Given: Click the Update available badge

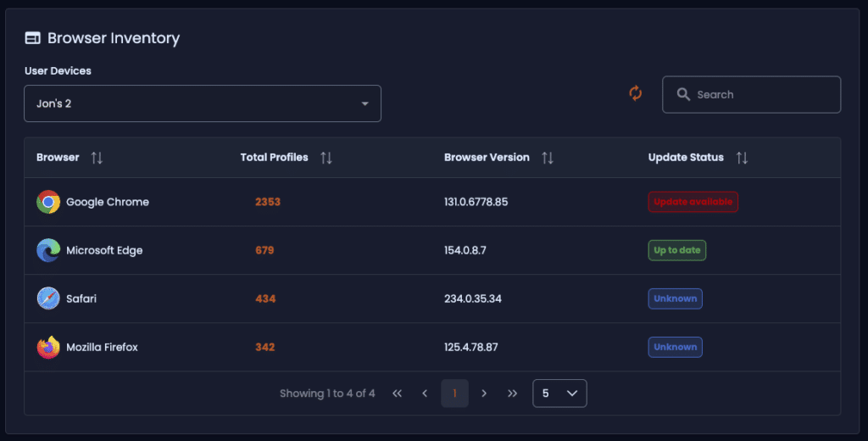Looking at the screenshot, I should (693, 202).
